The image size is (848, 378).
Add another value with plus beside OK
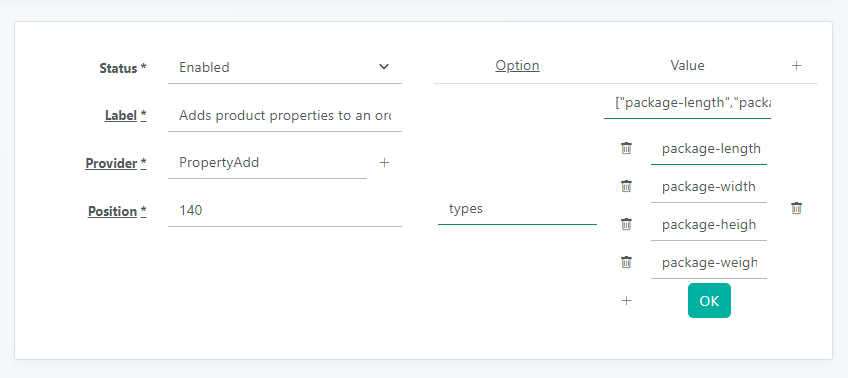[626, 301]
